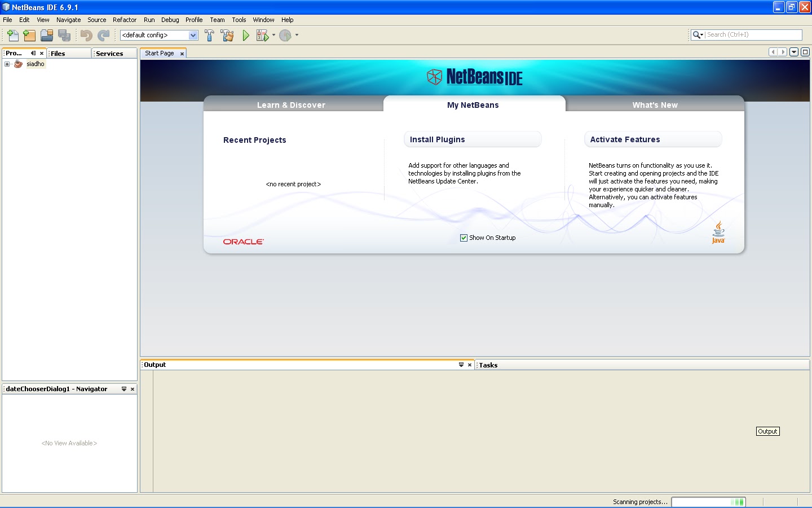Open the What's New tab link
Screen dimensions: 812x508
point(655,104)
